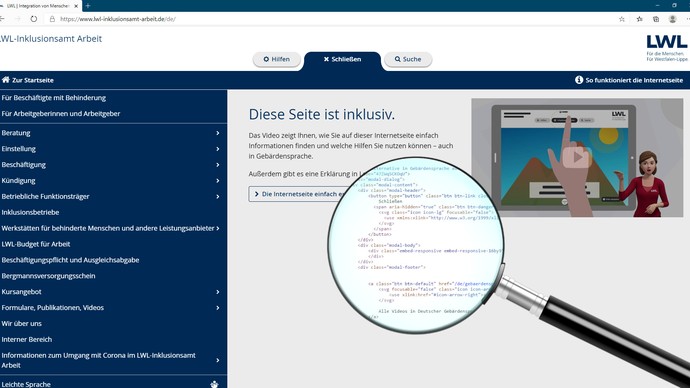Click LWL-Inklusionsamt Arbeit site title
The width and height of the screenshot is (690, 388).
click(51, 38)
